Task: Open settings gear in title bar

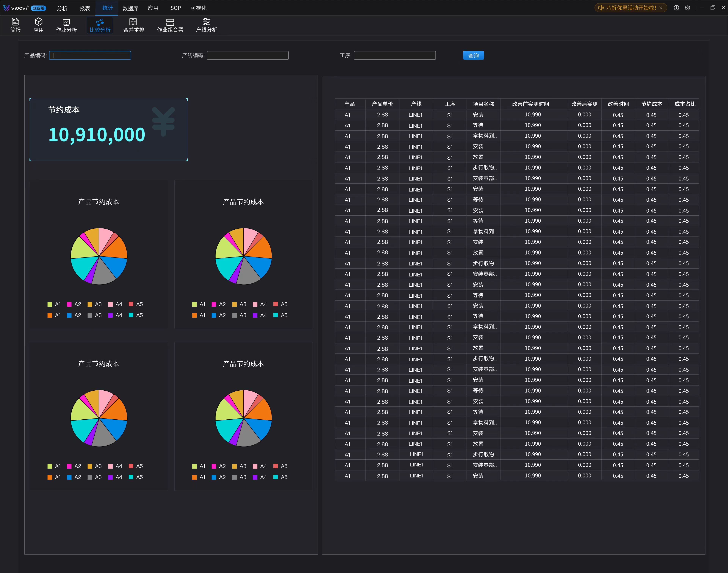Action: click(x=687, y=8)
